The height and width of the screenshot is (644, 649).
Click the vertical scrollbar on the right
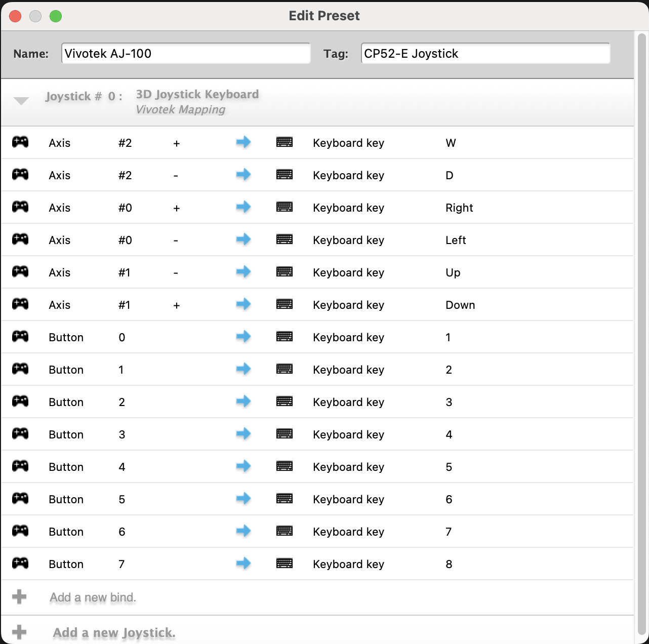click(x=641, y=334)
